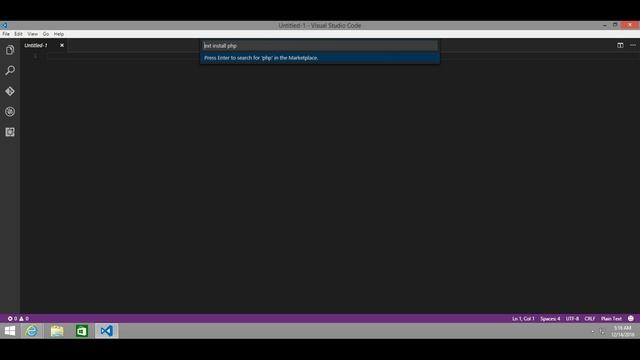640x360 pixels.
Task: Click the Windows Start button
Action: tap(10, 331)
